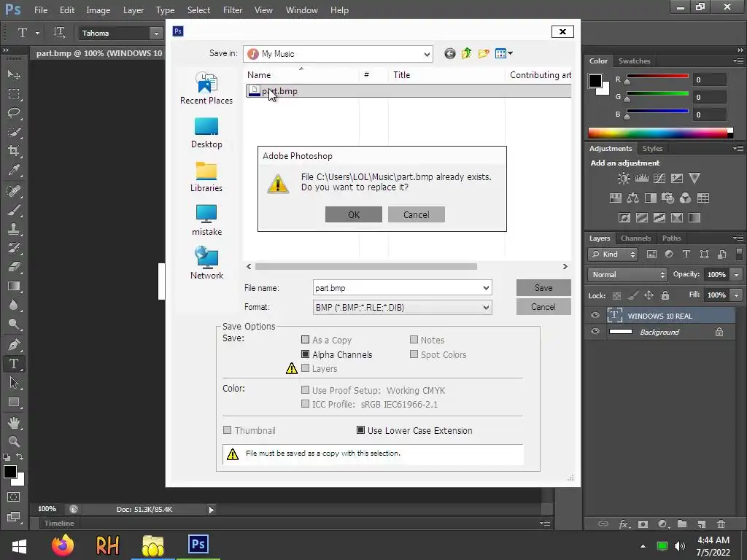Viewport: 747px width, 560px height.
Task: Select the Rectangular Marquee tool
Action: click(x=14, y=94)
